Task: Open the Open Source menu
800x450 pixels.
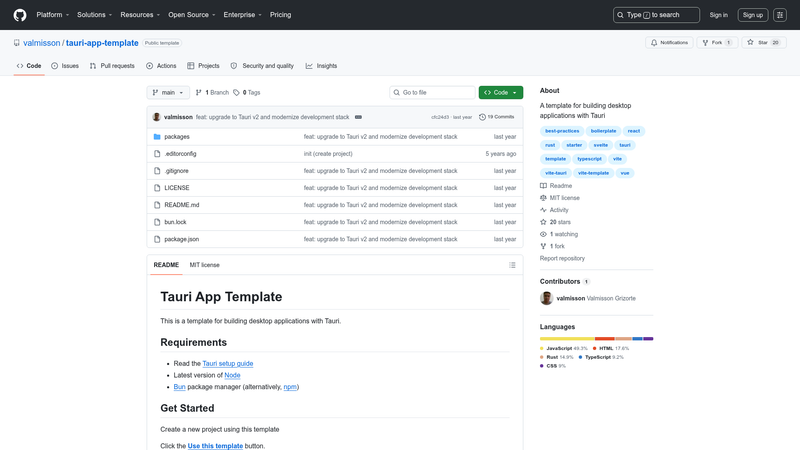Action: [192, 15]
